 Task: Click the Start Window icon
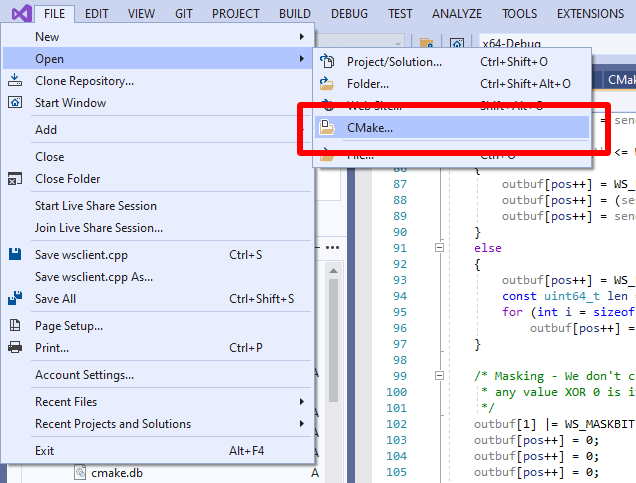15,103
